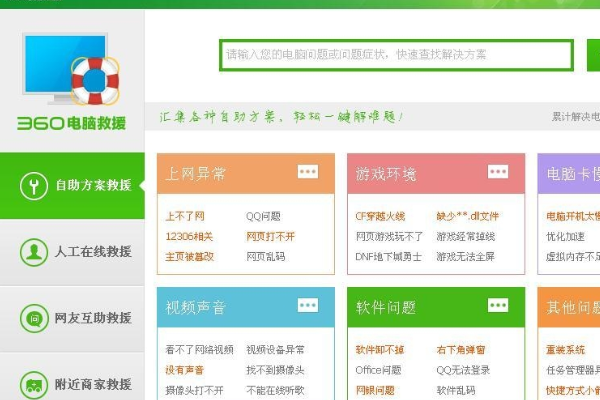The width and height of the screenshot is (600, 400).
Task: Switch to 人工在线救援 tab
Action: (72, 252)
